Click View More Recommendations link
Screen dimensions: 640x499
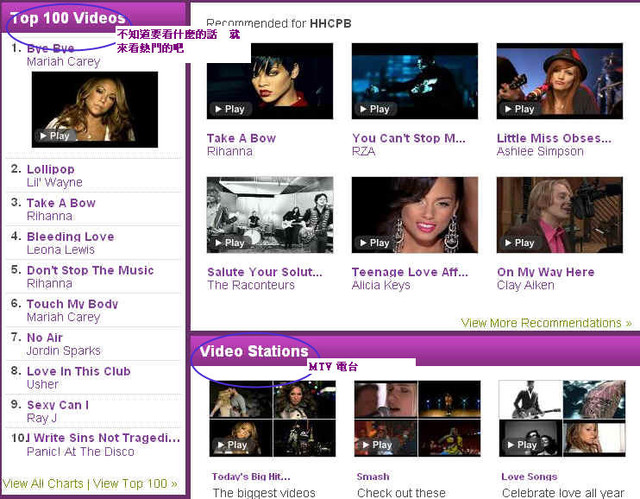[547, 323]
